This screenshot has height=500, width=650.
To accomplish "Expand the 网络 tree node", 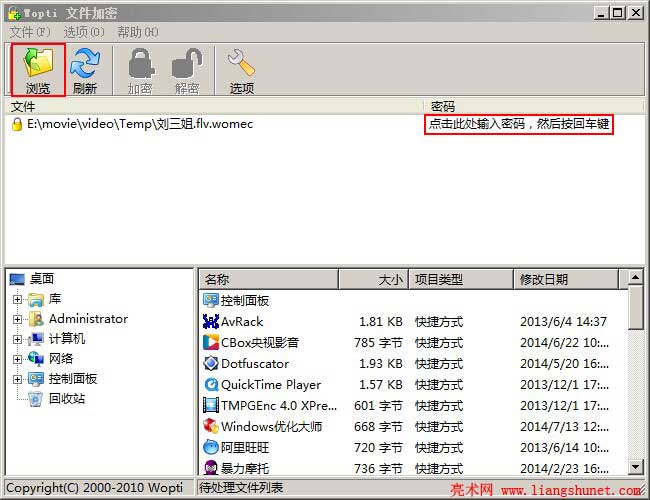I will [17, 359].
